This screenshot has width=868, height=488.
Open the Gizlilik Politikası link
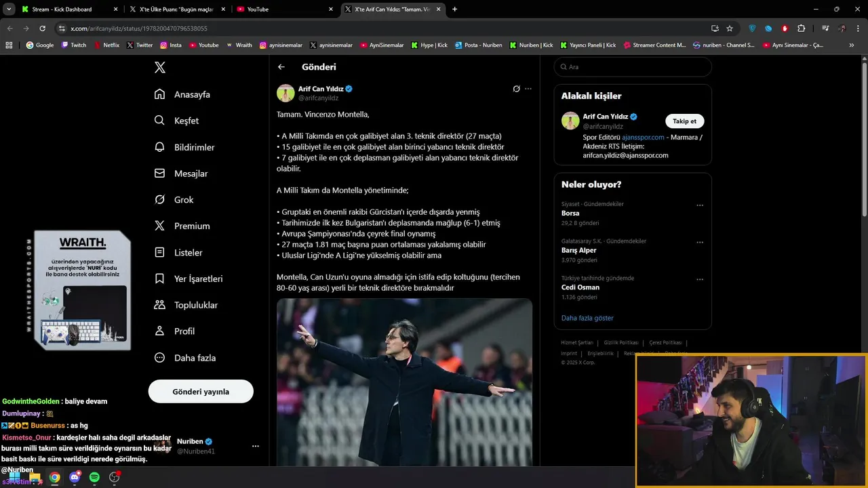(x=621, y=343)
